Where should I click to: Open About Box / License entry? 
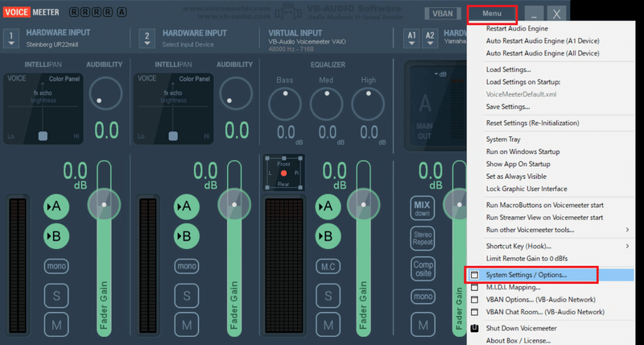[518, 340]
